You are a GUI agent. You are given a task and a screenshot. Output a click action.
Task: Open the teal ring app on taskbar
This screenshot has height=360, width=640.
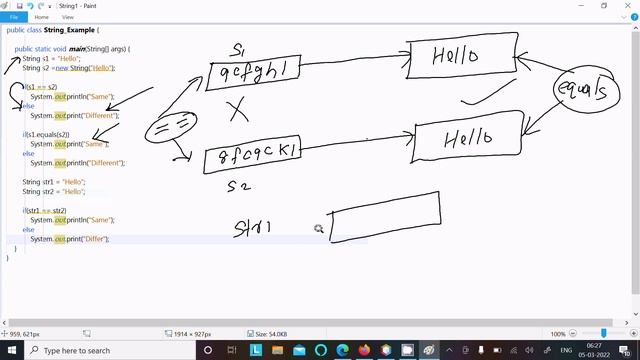[x=321, y=350]
